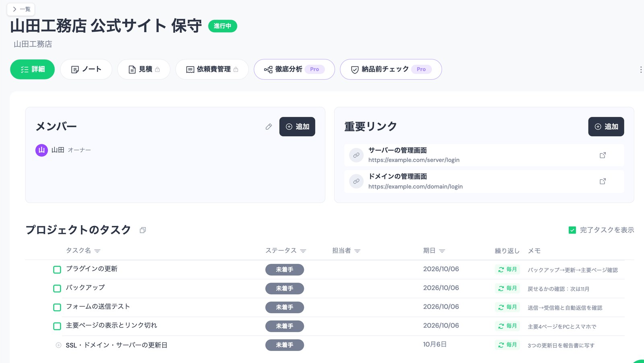Click the 毎月 repeat badge on バックアップ

[508, 288]
